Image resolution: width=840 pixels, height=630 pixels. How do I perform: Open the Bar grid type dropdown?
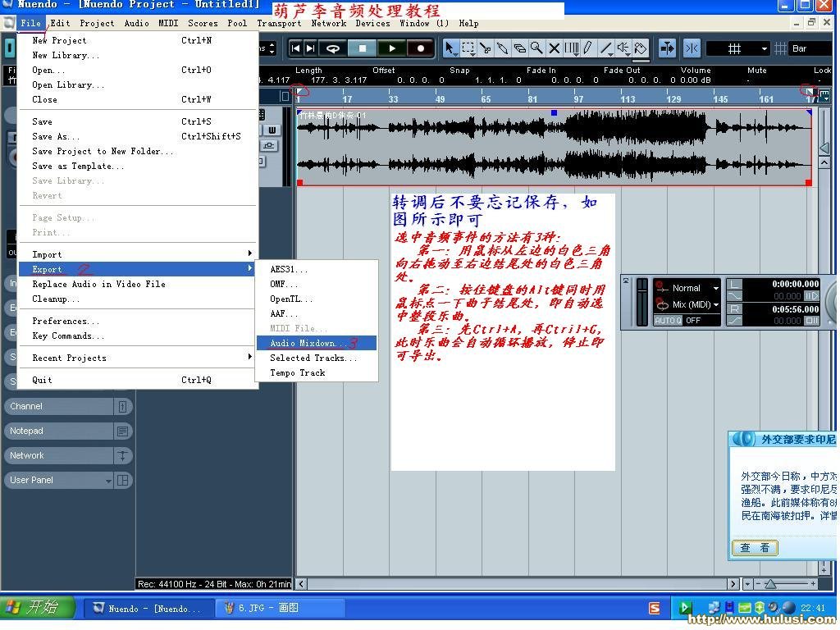pyautogui.click(x=811, y=48)
